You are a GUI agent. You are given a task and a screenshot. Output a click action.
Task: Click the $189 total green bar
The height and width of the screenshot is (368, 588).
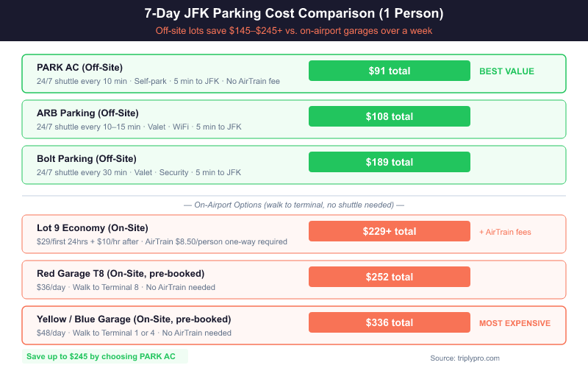click(389, 162)
